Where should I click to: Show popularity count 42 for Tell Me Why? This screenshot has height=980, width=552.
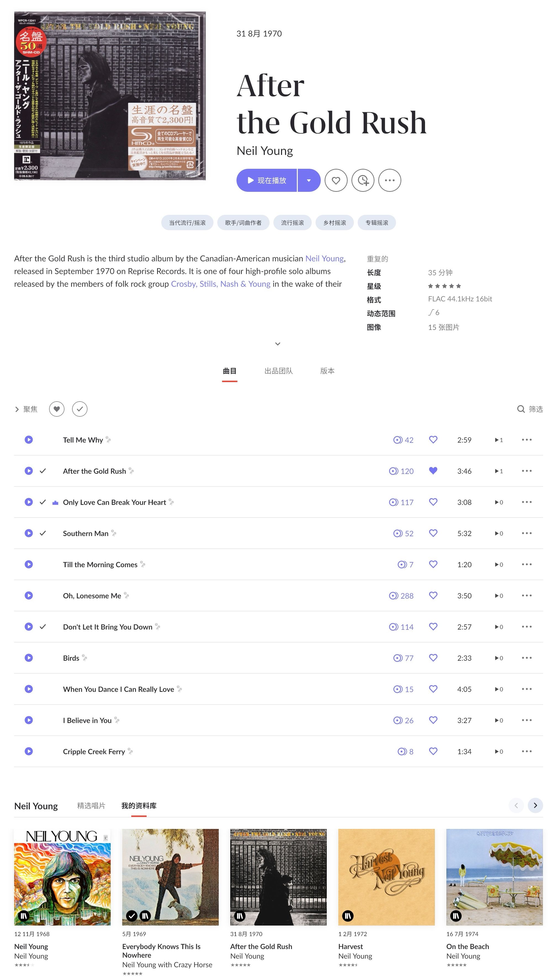[x=403, y=440]
